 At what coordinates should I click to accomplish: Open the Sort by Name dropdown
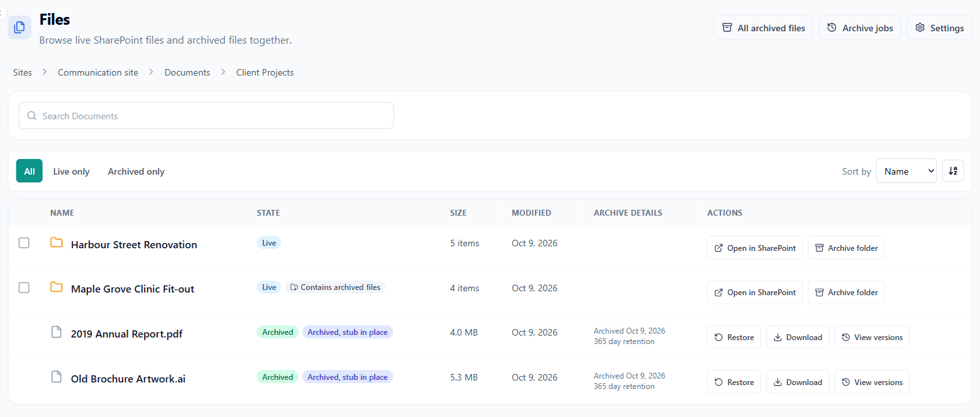tap(906, 171)
